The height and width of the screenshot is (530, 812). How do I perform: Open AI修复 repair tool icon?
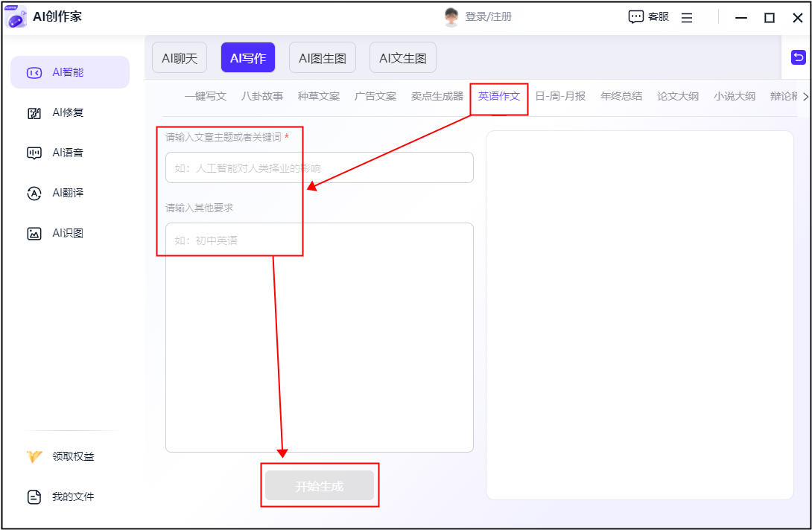click(34, 113)
